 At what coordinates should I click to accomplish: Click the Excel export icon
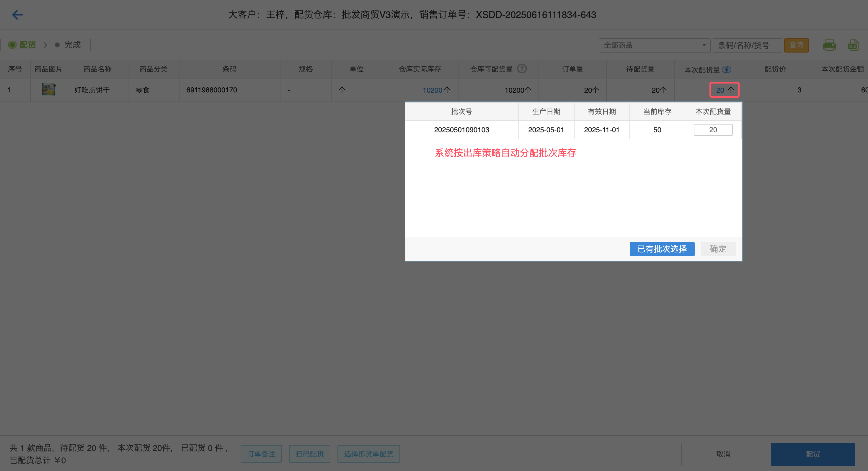(853, 45)
